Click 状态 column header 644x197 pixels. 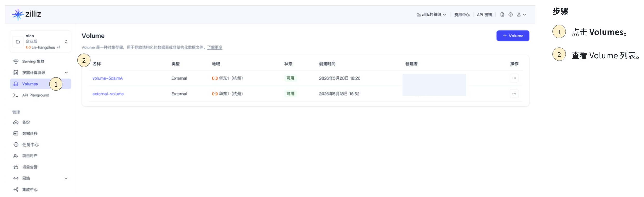click(x=289, y=64)
